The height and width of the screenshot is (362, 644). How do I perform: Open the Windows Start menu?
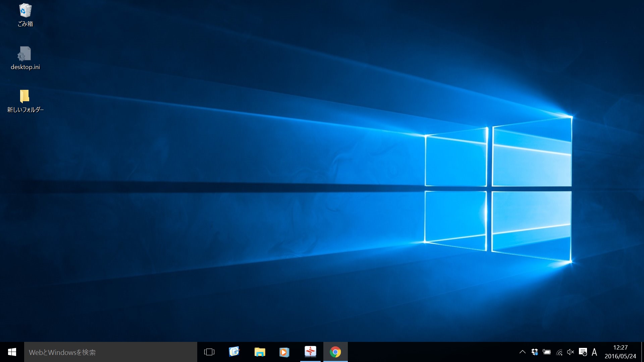12,352
